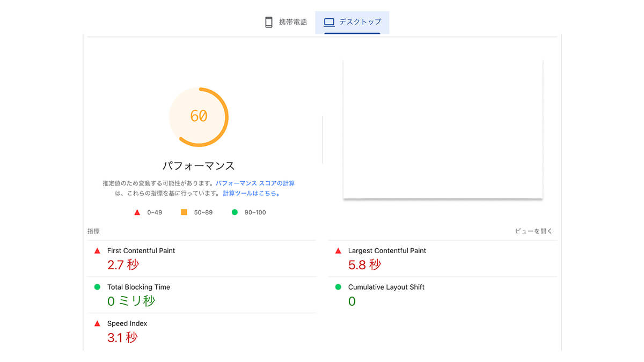Click green circle beside Total Blocking Time

coord(97,287)
